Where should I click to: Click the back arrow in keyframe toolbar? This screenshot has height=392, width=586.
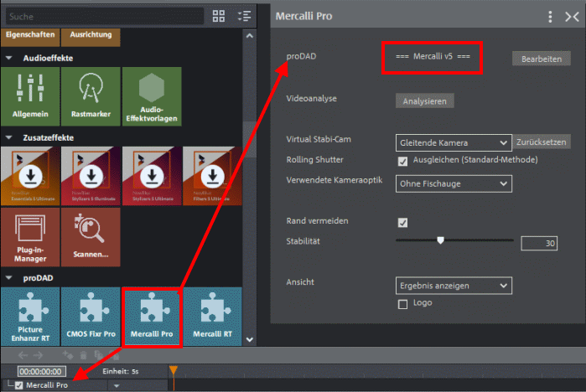pos(23,355)
